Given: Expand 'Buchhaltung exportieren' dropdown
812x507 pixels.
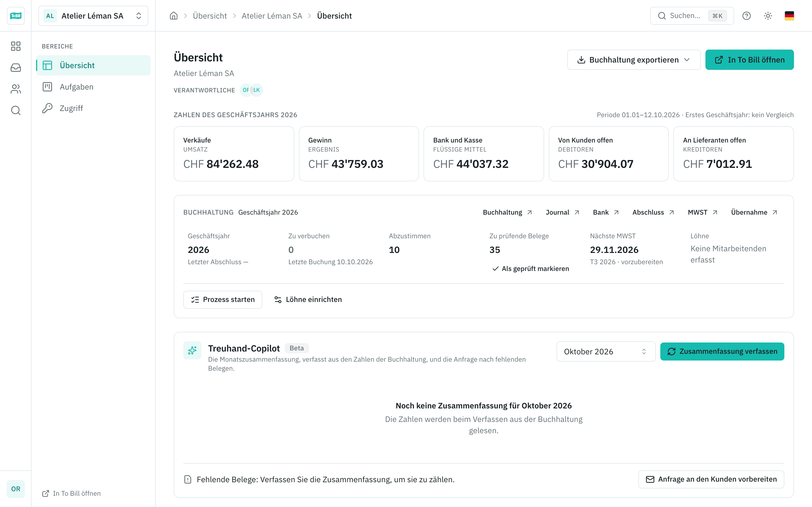Looking at the screenshot, I should (x=634, y=60).
